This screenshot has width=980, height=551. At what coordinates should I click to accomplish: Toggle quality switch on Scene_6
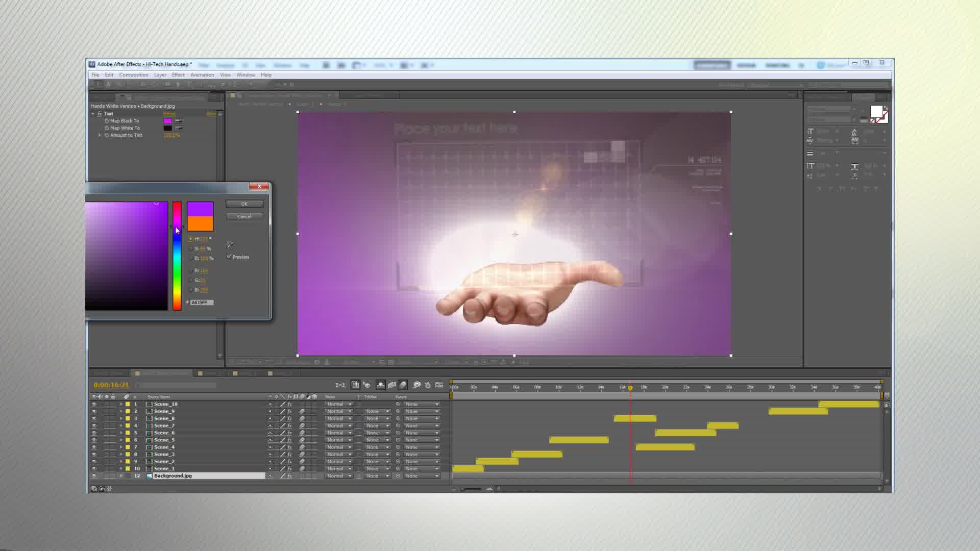[282, 433]
